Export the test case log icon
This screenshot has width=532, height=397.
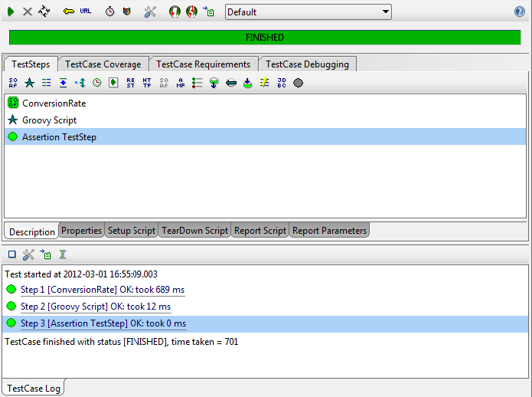(x=45, y=254)
